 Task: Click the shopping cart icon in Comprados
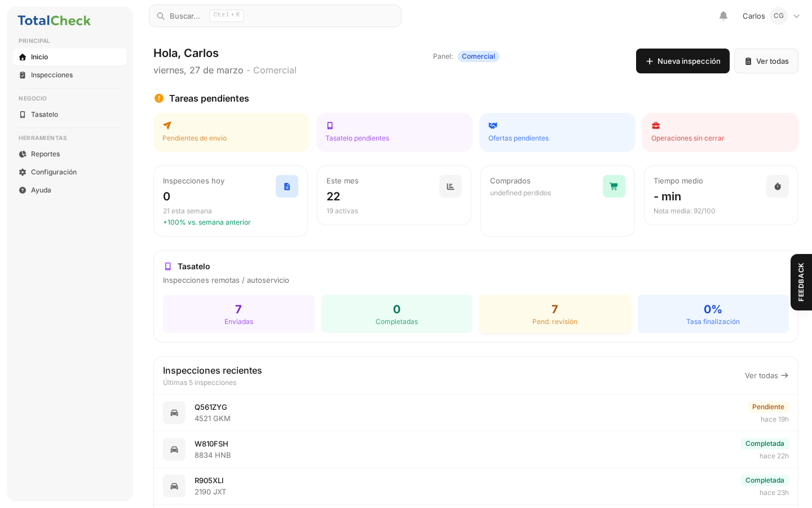tap(614, 186)
